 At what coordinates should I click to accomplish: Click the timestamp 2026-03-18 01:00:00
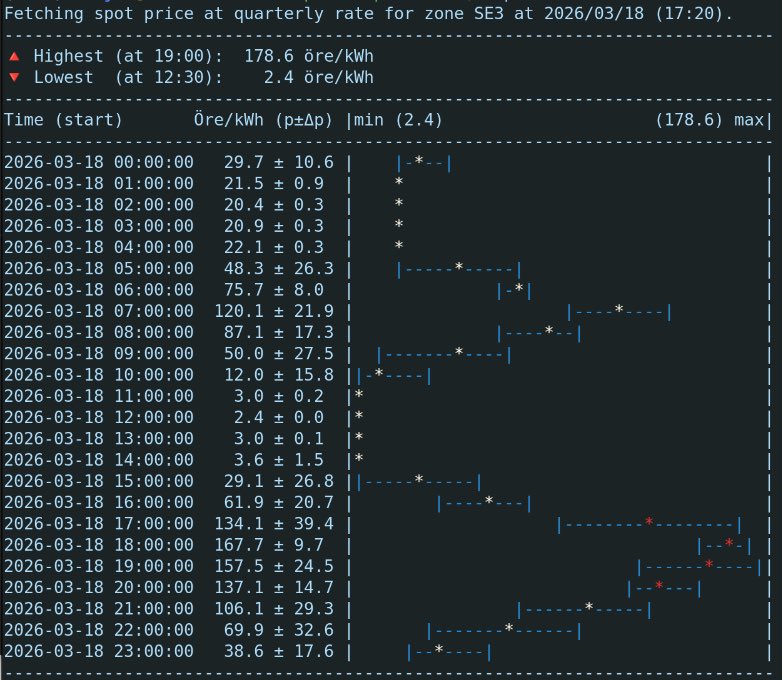tap(99, 184)
